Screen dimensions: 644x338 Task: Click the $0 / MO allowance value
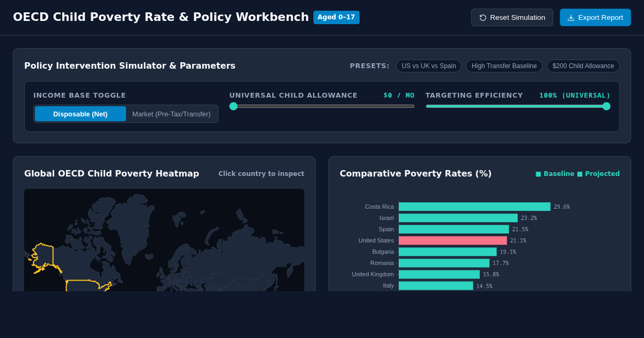click(x=399, y=95)
